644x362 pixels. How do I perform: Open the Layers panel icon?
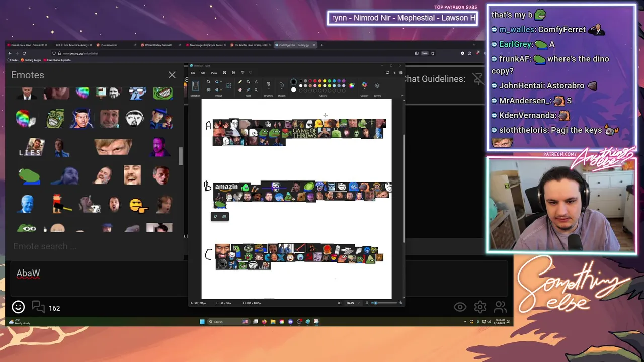click(377, 85)
